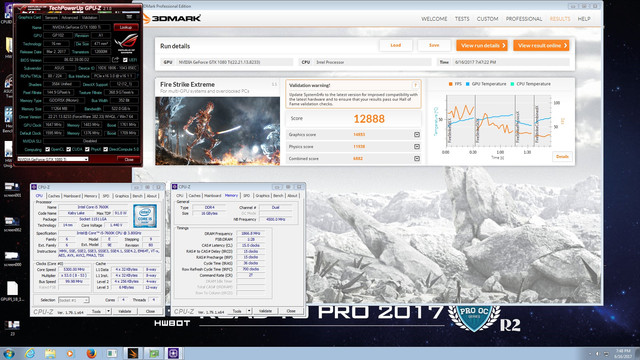Open the TESTS section in 3DMark
Screen dimensions: 640x360
(462, 19)
